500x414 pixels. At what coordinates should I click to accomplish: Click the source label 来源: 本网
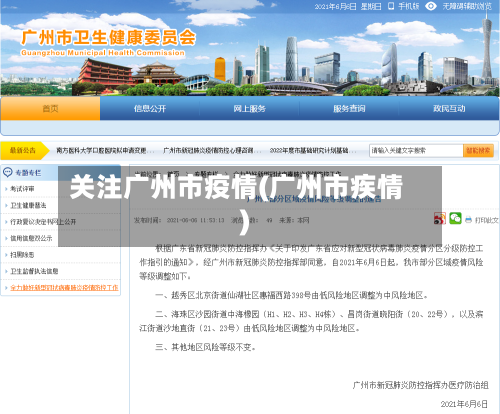[x=294, y=220]
